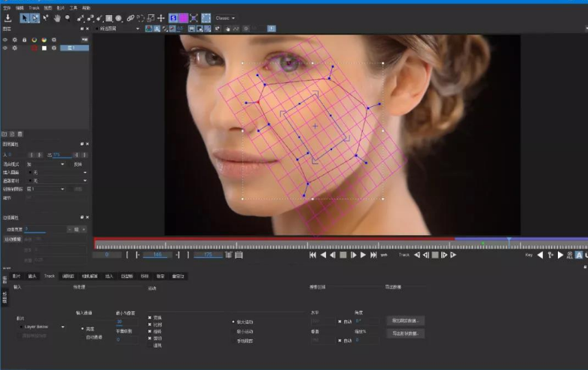Screen dimensions: 588x370
Task: Select the arrow pick tool
Action: point(24,18)
